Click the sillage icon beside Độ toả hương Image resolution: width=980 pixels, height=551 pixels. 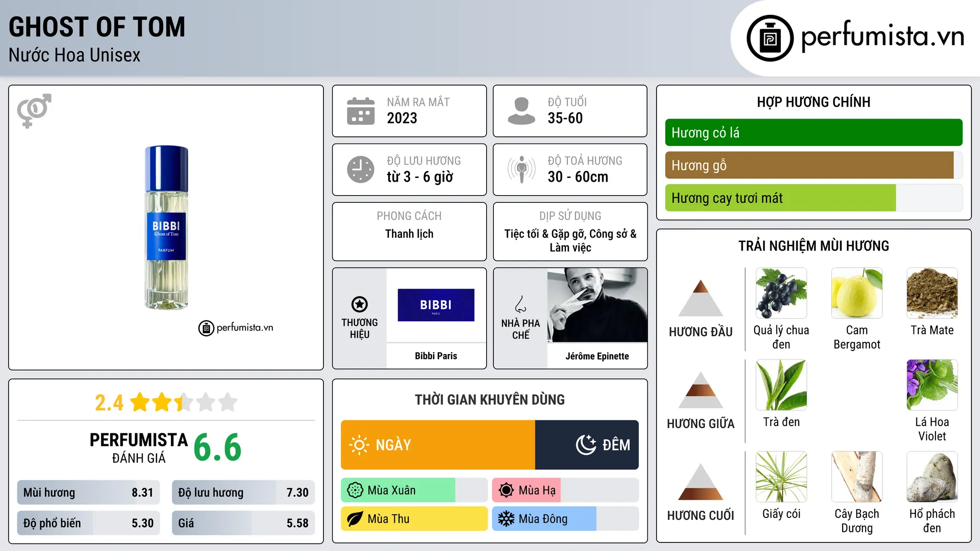click(521, 169)
